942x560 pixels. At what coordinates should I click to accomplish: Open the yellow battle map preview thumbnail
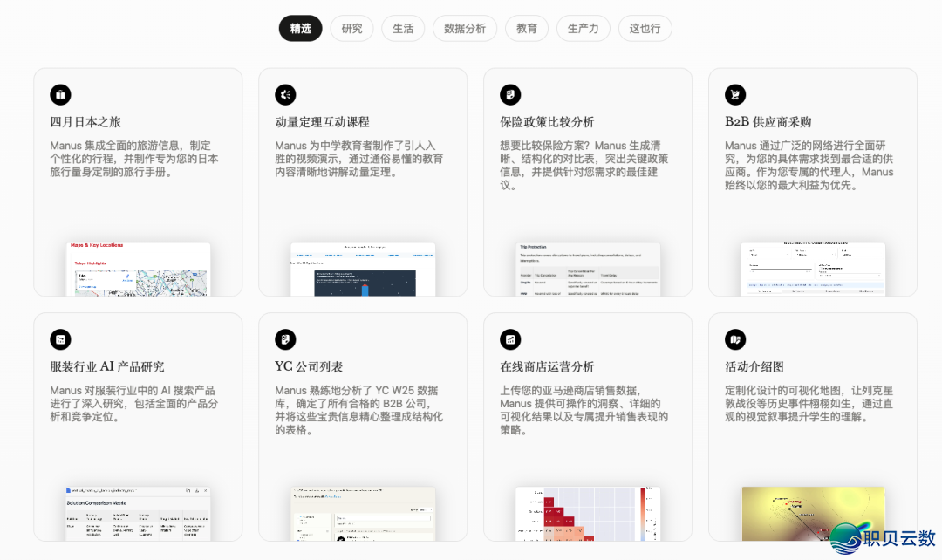[x=813, y=514]
